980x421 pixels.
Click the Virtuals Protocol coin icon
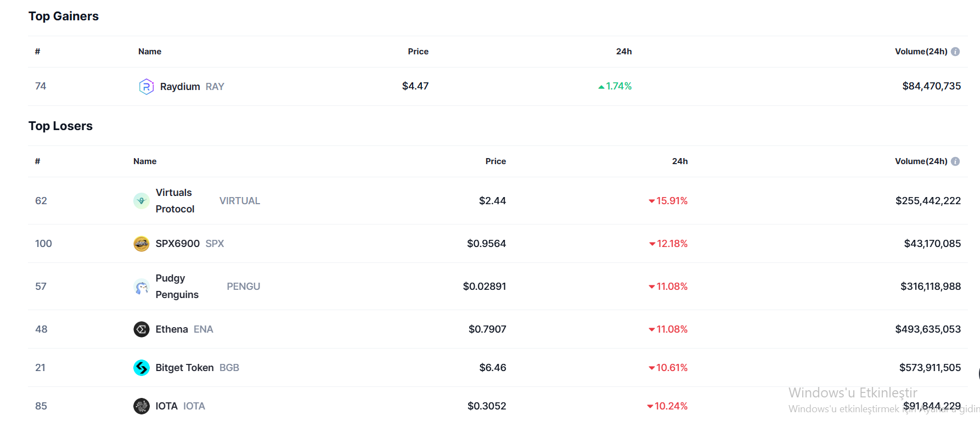pyautogui.click(x=142, y=201)
